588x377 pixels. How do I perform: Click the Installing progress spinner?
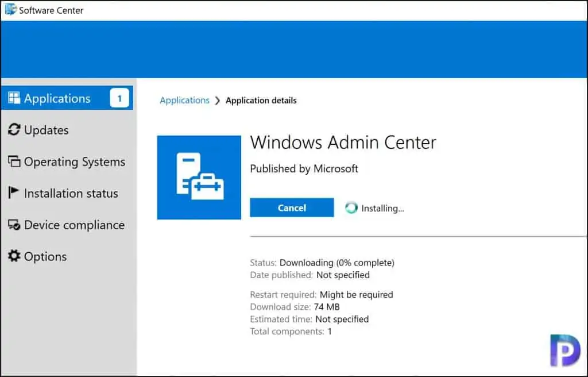pos(351,207)
